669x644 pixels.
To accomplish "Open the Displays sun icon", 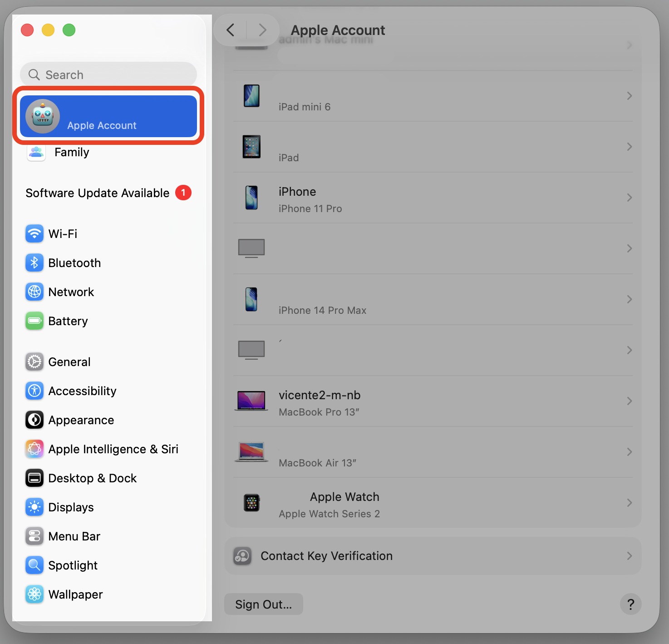I will coord(34,507).
